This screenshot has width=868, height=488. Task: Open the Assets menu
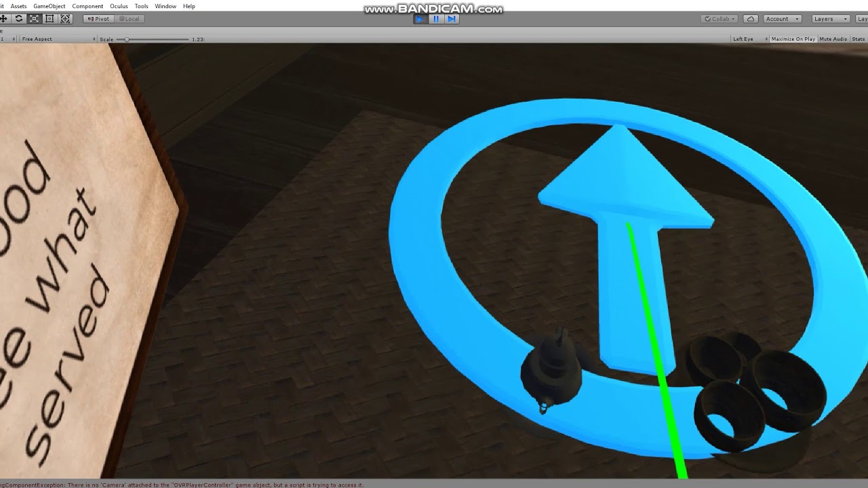pyautogui.click(x=18, y=6)
